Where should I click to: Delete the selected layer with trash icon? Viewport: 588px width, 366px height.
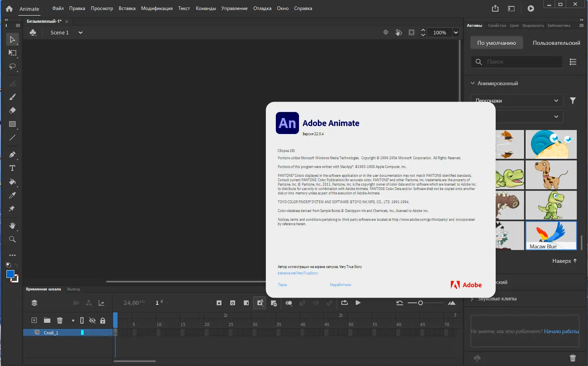(60, 320)
